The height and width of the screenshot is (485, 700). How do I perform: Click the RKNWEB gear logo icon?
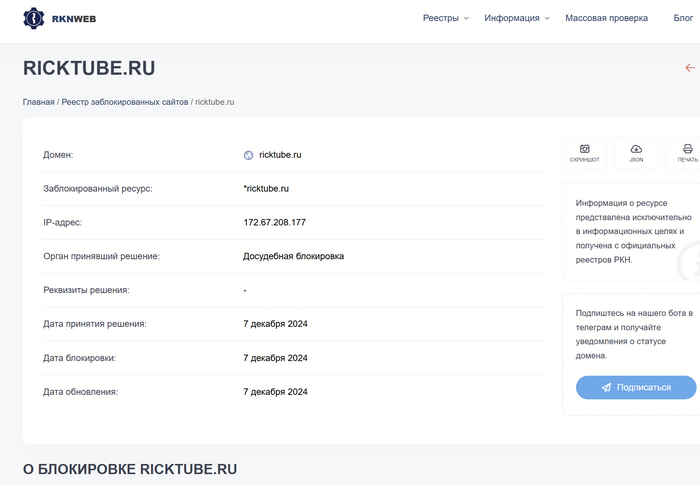(33, 18)
